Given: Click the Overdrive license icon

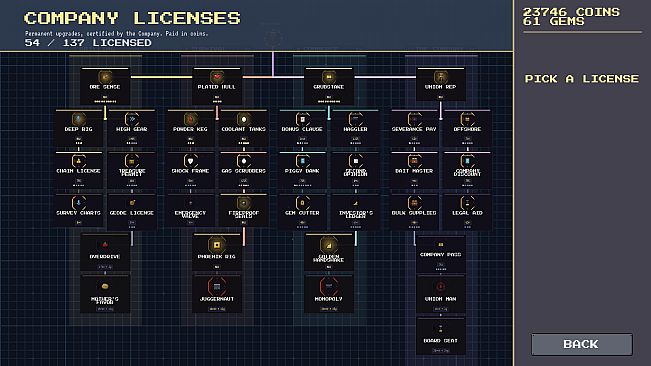Looking at the screenshot, I should tap(105, 245).
